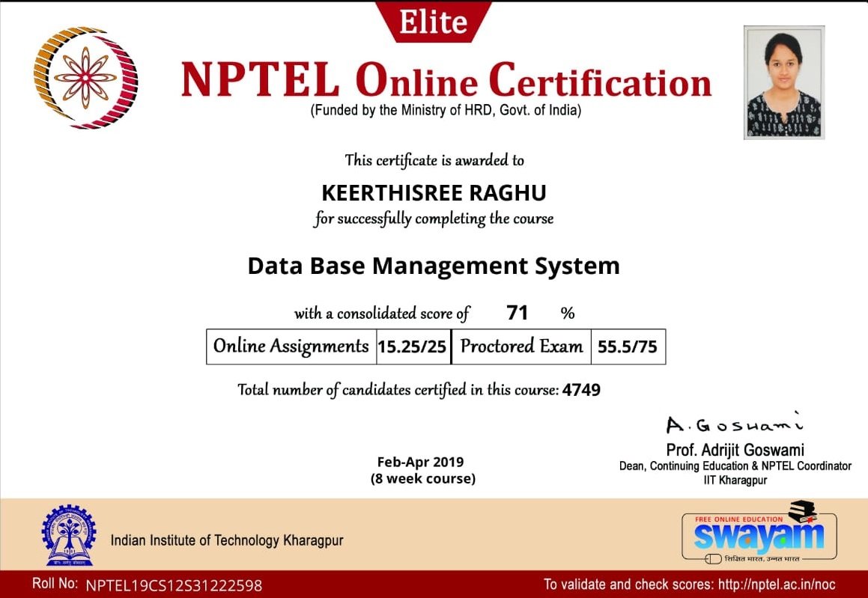868x598 pixels.
Task: Select the roll number NPTEL19CS12S31222598
Action: (174, 585)
